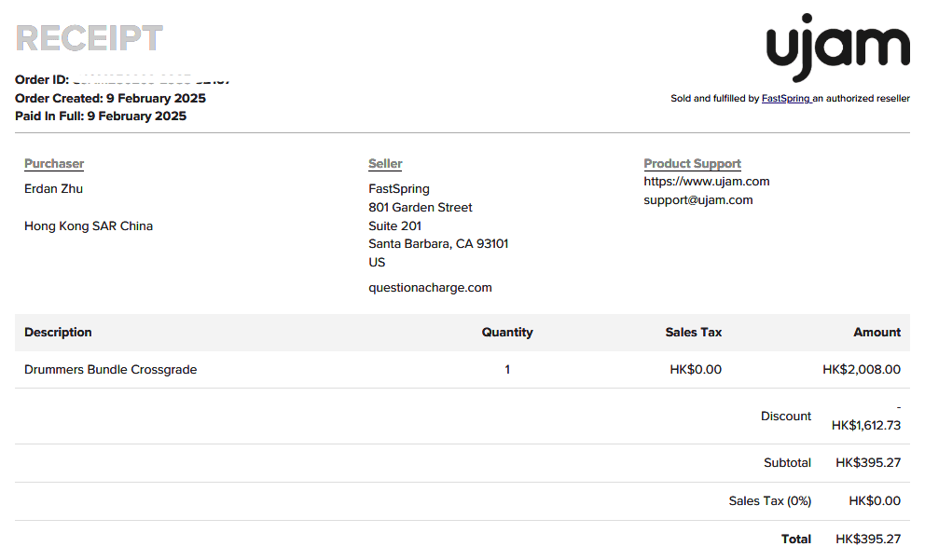This screenshot has height=560, width=925.
Task: Click the 801 Garden Street address line
Action: 421,208
